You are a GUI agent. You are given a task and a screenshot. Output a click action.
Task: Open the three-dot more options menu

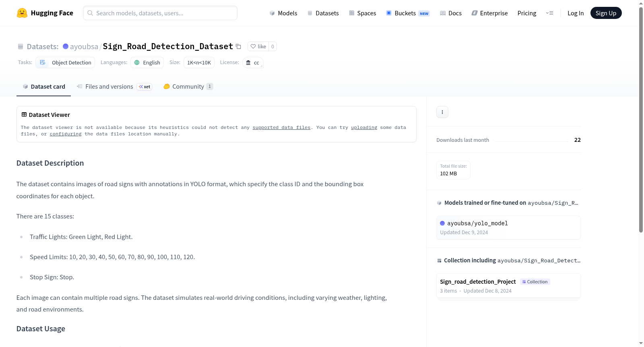point(442,112)
